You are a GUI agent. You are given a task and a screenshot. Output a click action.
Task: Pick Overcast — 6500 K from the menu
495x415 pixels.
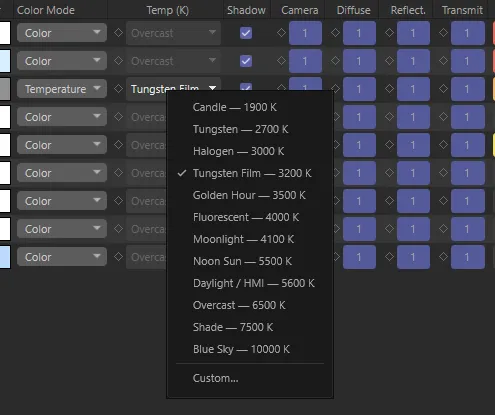250,305
